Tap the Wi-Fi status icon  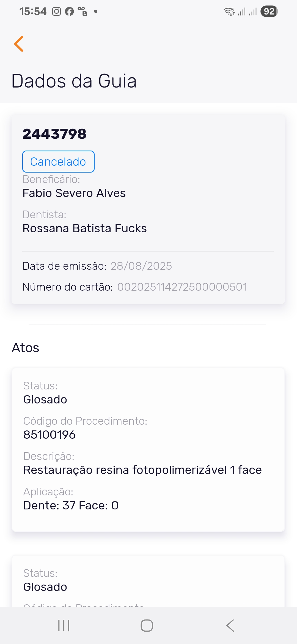tap(229, 12)
